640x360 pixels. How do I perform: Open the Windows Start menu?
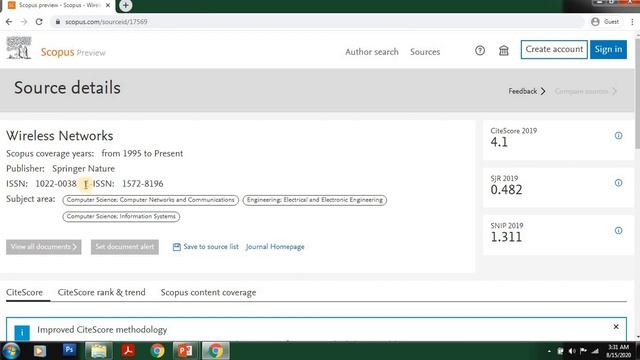[x=11, y=351]
